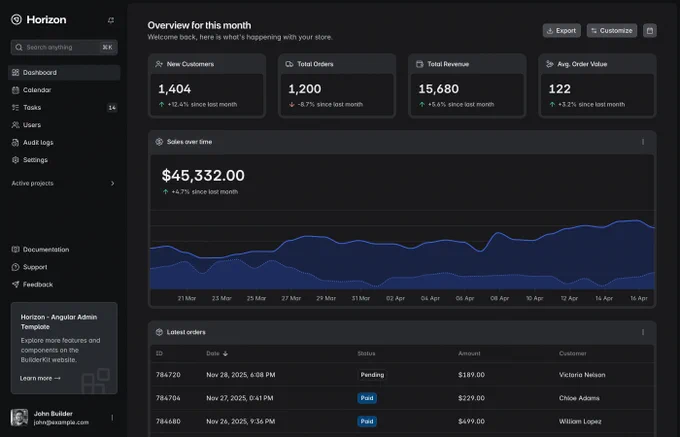This screenshot has width=680, height=437.
Task: Click the Total Revenue card icon
Action: 419,64
